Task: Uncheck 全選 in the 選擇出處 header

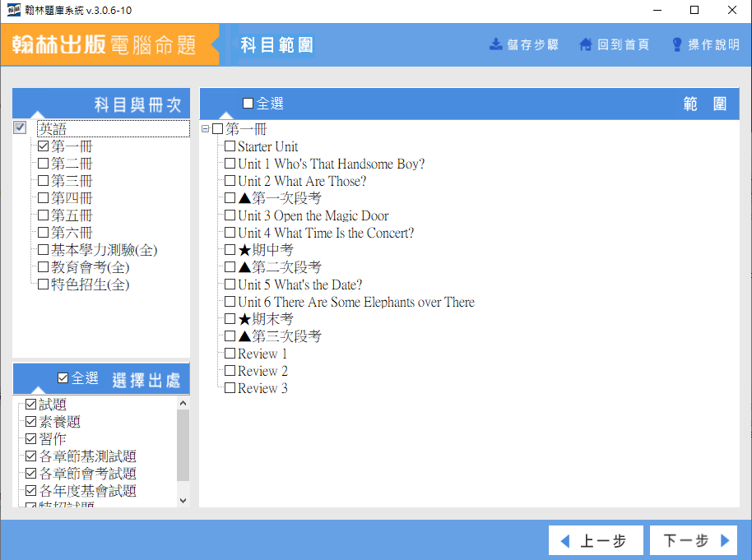Action: point(63,377)
